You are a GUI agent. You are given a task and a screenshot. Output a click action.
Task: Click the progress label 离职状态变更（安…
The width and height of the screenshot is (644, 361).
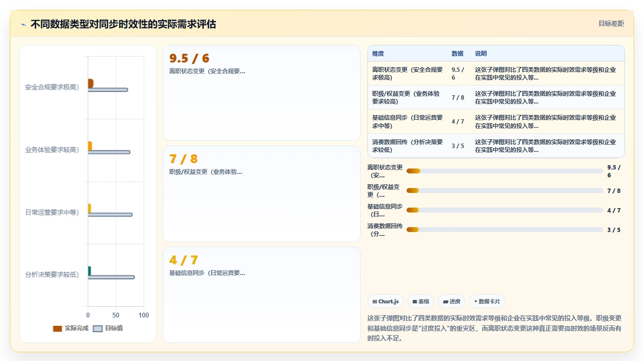pyautogui.click(x=385, y=171)
